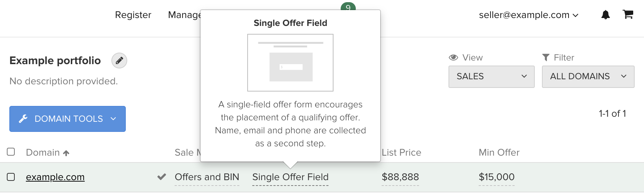Click the $88,888 list price value

pos(400,177)
